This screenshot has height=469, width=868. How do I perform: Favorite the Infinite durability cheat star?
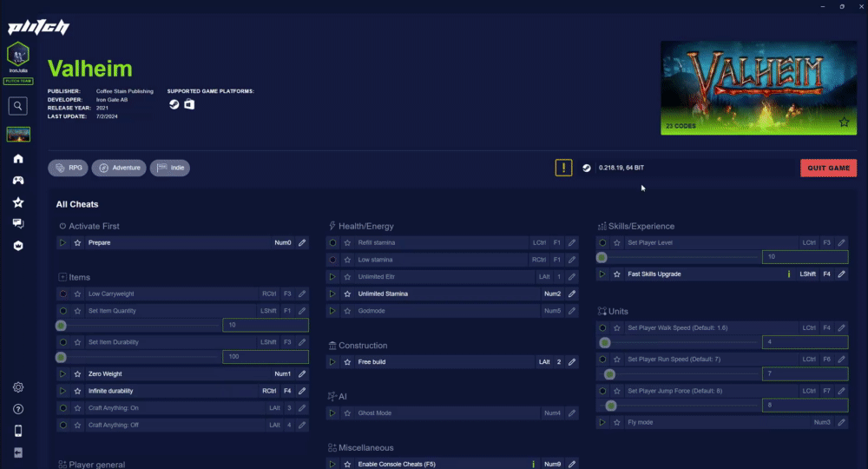(77, 391)
